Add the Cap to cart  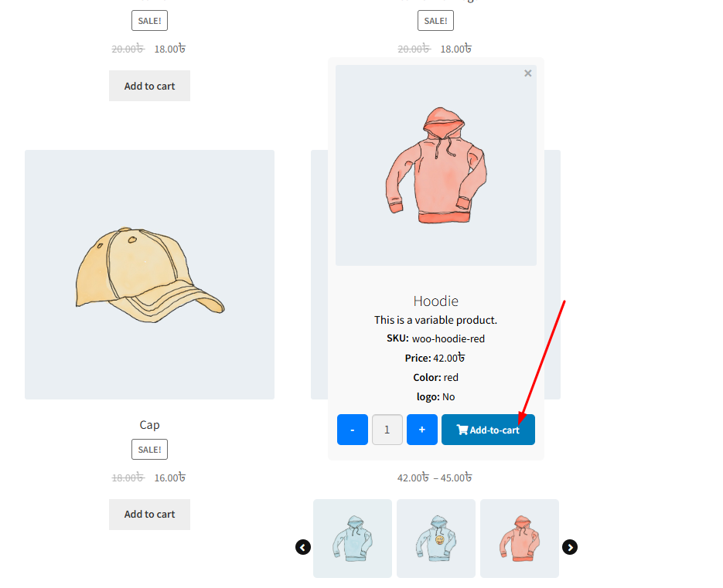[149, 515]
